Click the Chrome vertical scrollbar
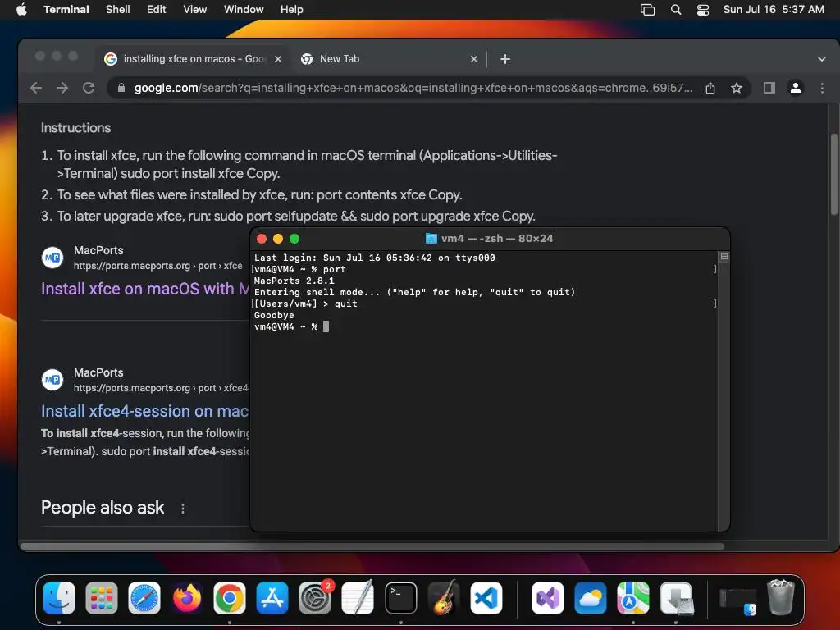The image size is (840, 630). point(834,174)
